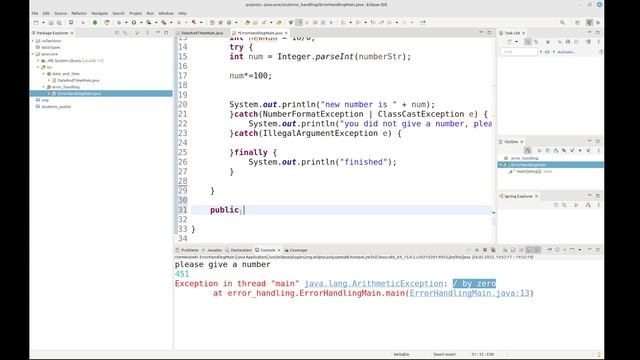Switch to the Problems tab
This screenshot has width=640, height=360.
tap(189, 250)
